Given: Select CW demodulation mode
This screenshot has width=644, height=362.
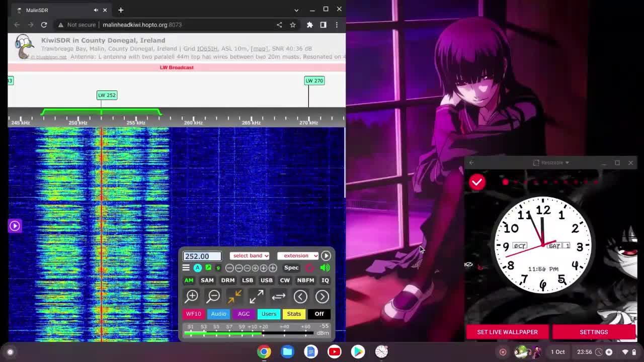Looking at the screenshot, I should pos(285,281).
